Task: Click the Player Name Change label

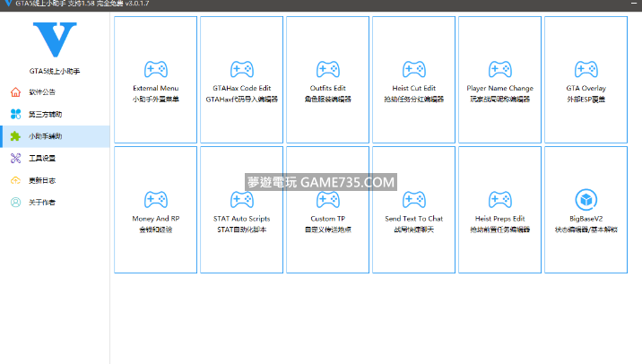Action: pyautogui.click(x=500, y=88)
